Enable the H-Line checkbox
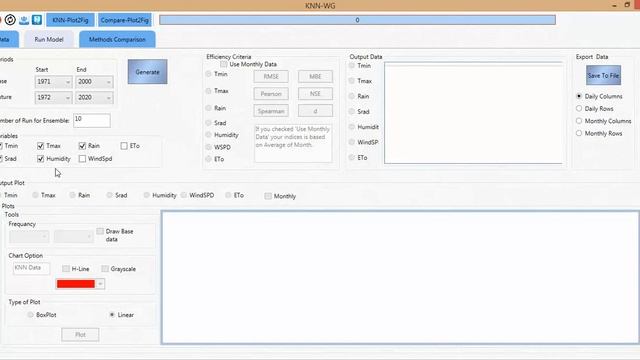Image resolution: width=640 pixels, height=360 pixels. (66, 269)
